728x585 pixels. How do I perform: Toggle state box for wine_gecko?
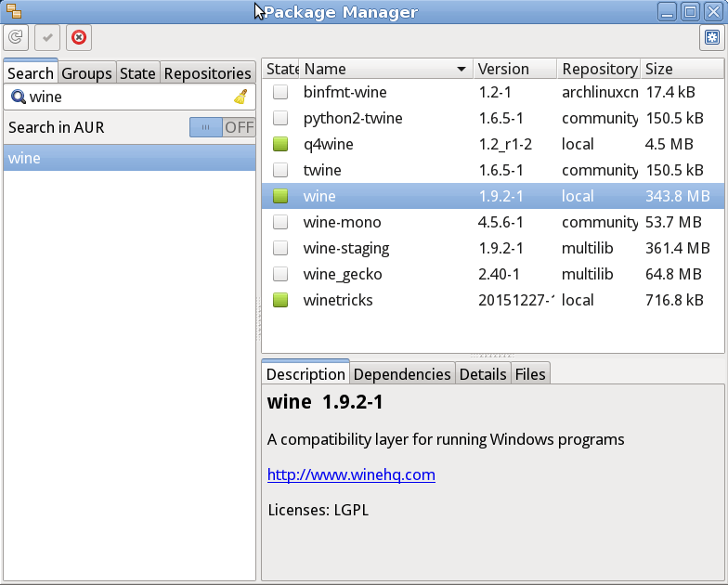click(280, 274)
